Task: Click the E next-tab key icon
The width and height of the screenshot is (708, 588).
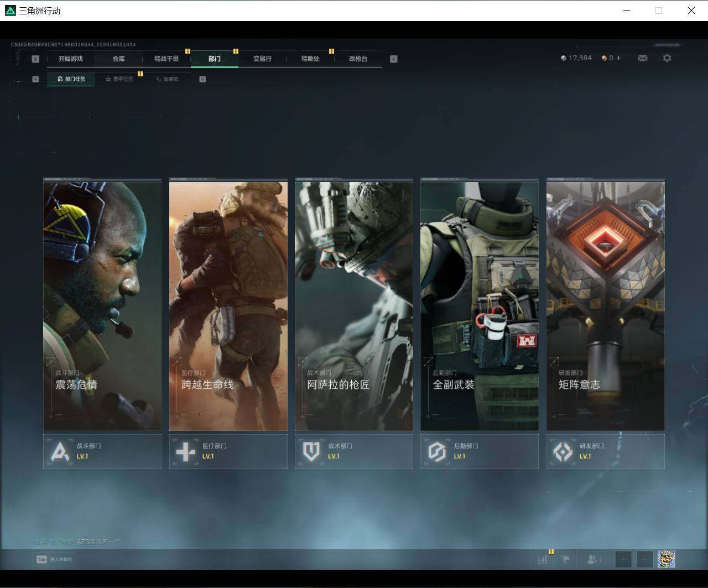Action: click(394, 59)
